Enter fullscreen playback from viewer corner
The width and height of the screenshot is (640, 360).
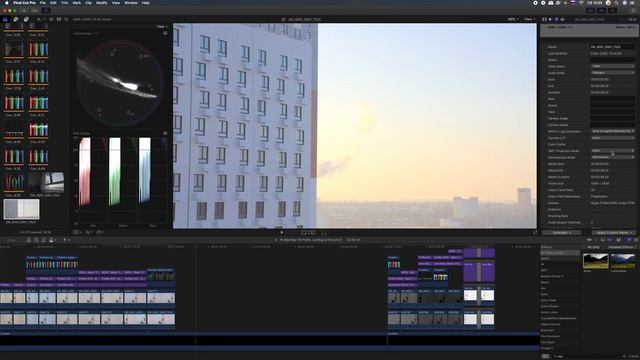535,233
